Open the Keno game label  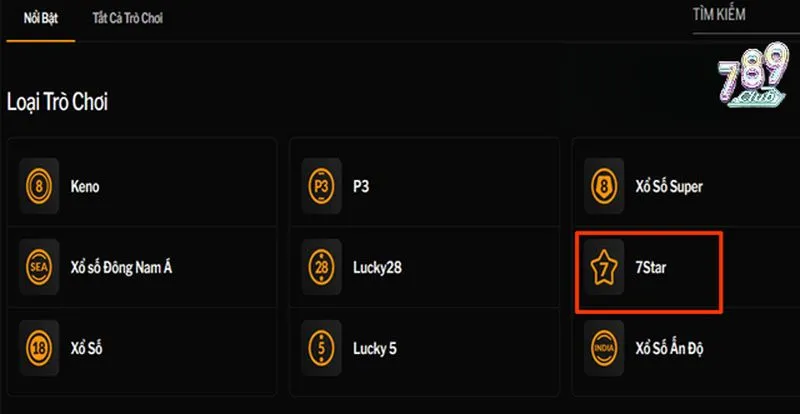85,186
